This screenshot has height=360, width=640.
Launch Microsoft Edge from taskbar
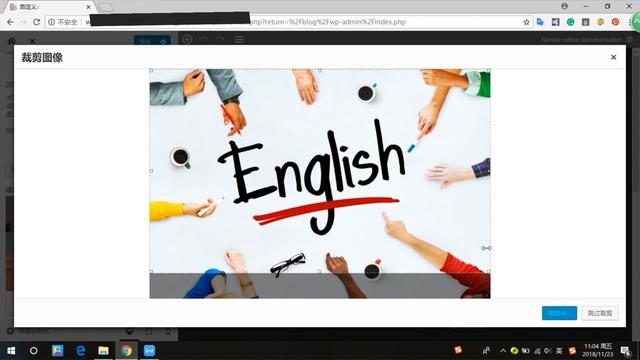coord(80,351)
